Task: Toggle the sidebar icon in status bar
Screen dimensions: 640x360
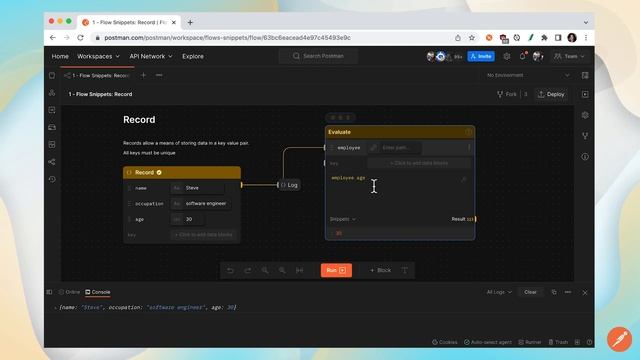Action: click(49, 292)
